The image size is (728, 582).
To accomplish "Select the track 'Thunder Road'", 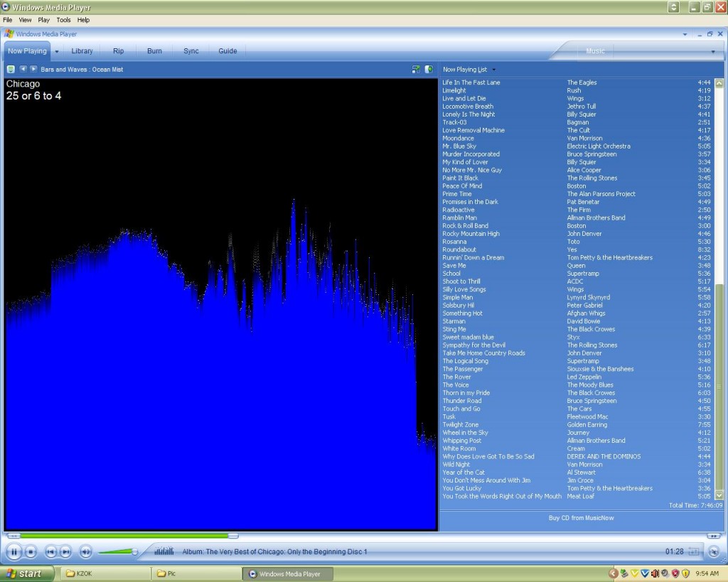I will [x=576, y=401].
